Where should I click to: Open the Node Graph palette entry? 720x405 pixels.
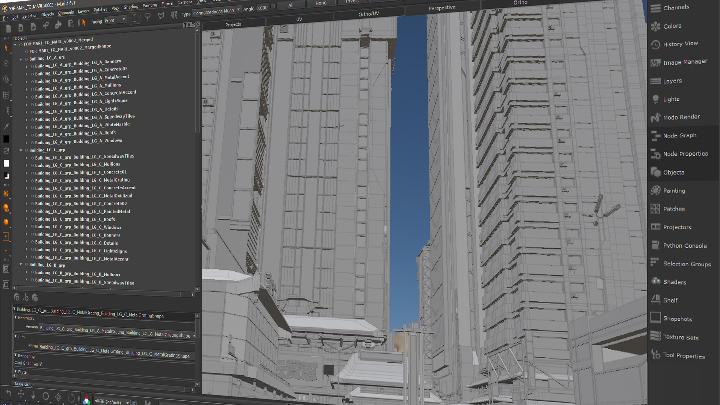(680, 135)
